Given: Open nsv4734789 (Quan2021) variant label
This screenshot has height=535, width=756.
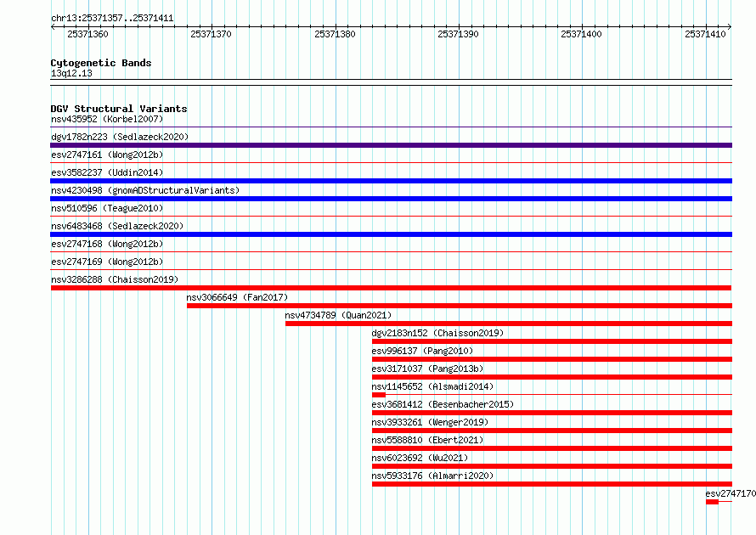Looking at the screenshot, I should point(338,315).
